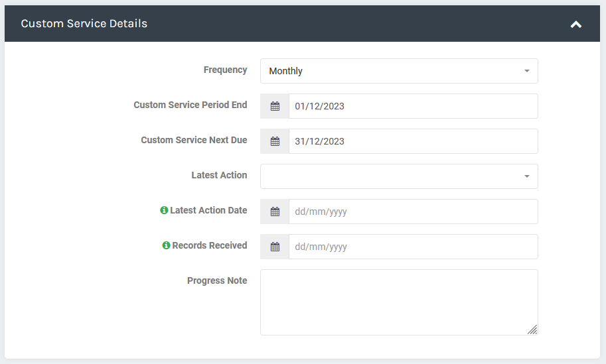Image resolution: width=606 pixels, height=364 pixels.
Task: Collapse the Custom Service Details panel chevron
Action: [576, 25]
